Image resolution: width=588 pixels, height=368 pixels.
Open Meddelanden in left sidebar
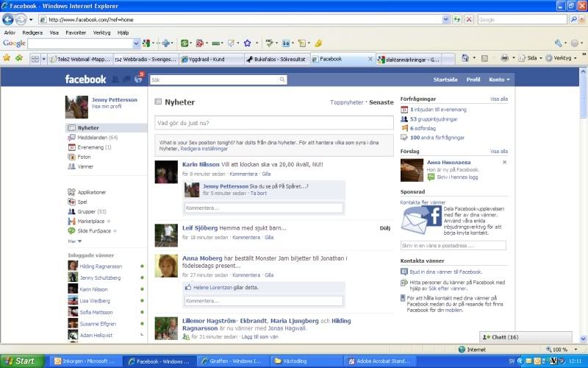pos(93,138)
